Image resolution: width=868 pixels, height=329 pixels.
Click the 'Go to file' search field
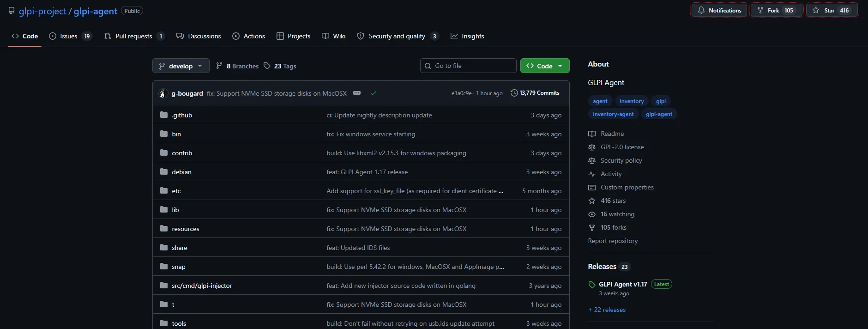[468, 66]
